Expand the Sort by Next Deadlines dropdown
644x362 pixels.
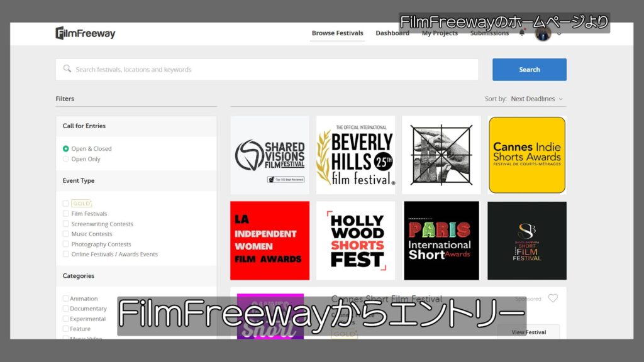[536, 99]
